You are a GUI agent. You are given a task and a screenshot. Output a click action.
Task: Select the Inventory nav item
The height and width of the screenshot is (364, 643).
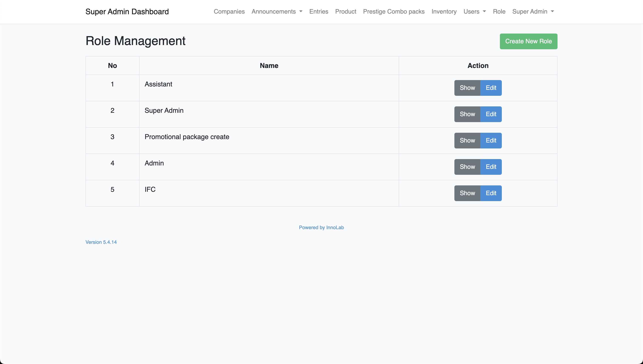pos(444,11)
